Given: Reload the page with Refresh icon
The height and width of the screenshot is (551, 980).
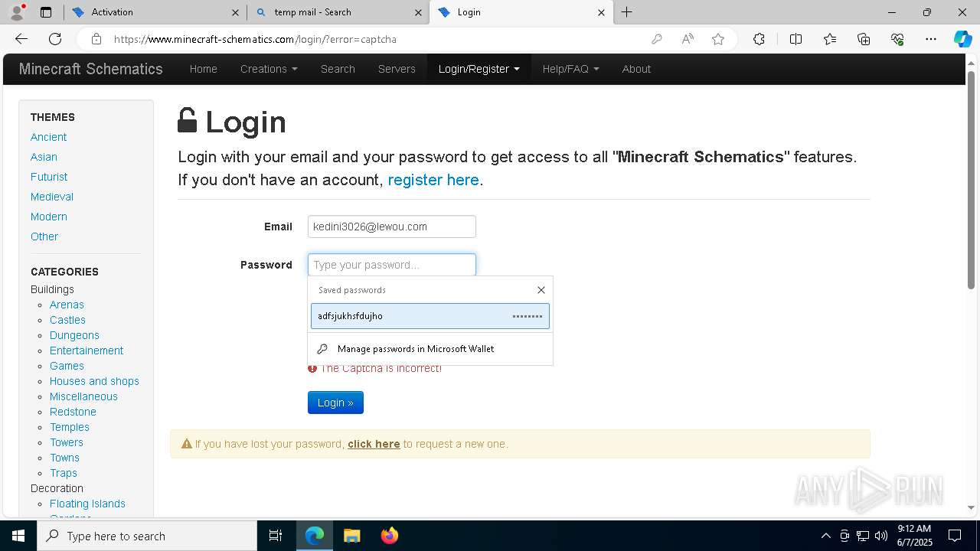Looking at the screenshot, I should 55,39.
